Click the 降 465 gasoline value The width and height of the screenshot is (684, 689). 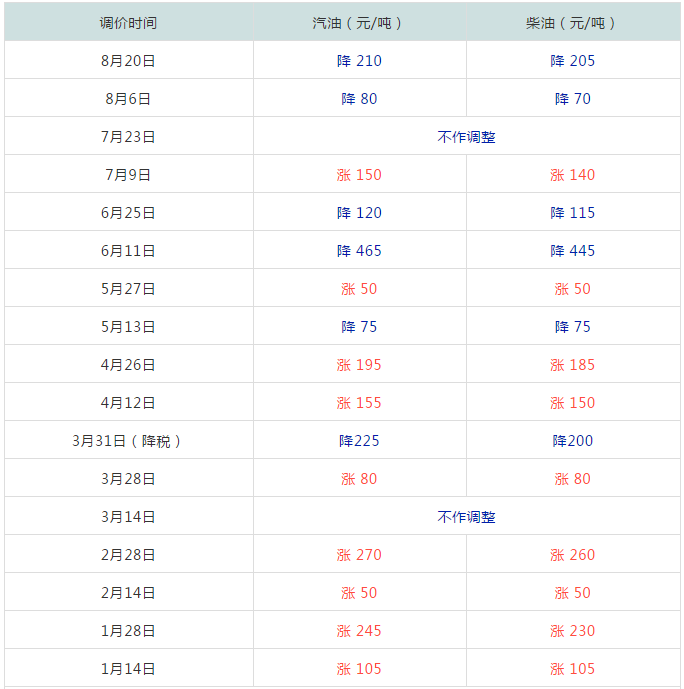[x=359, y=251]
